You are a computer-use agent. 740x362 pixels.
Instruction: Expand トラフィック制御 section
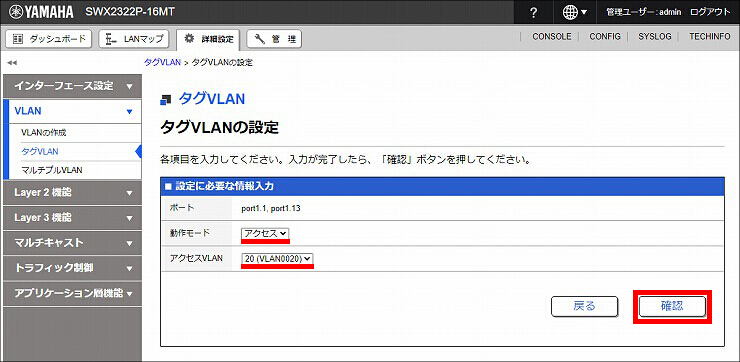(72, 268)
